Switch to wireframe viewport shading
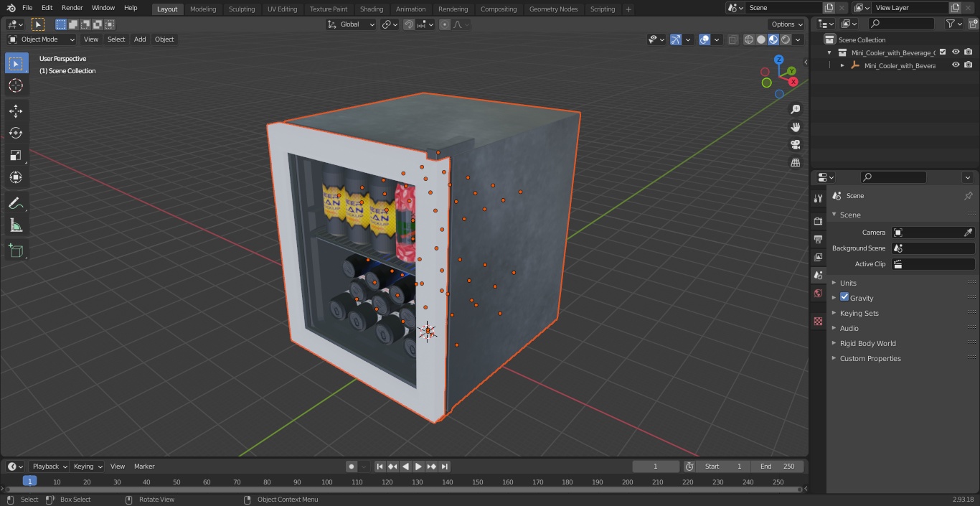This screenshot has width=980, height=506. [749, 39]
